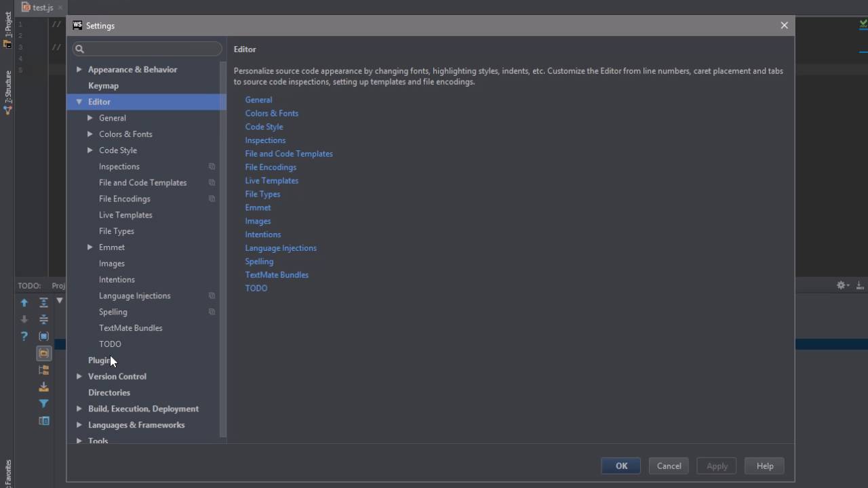Expand Colors & Fonts tree arrow
The image size is (868, 488).
tap(90, 134)
